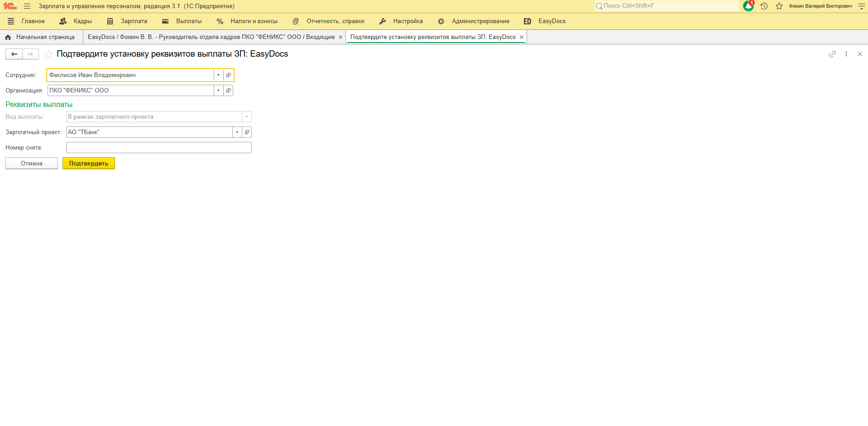
Task: Go back with the left arrow button
Action: coord(14,54)
